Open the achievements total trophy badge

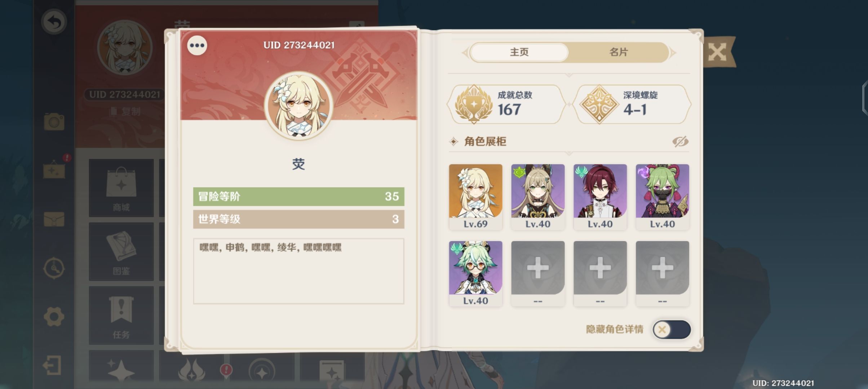(506, 104)
